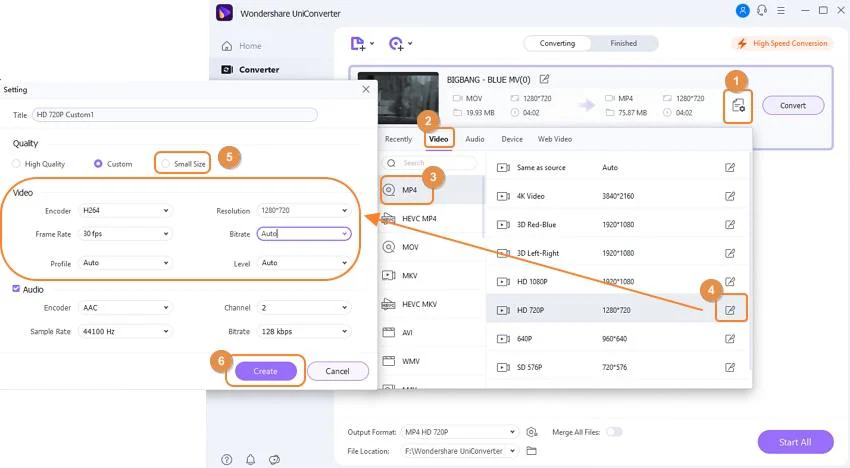Click the add DVD/screen record icon
Viewport: 850px width, 468px height.
click(396, 43)
